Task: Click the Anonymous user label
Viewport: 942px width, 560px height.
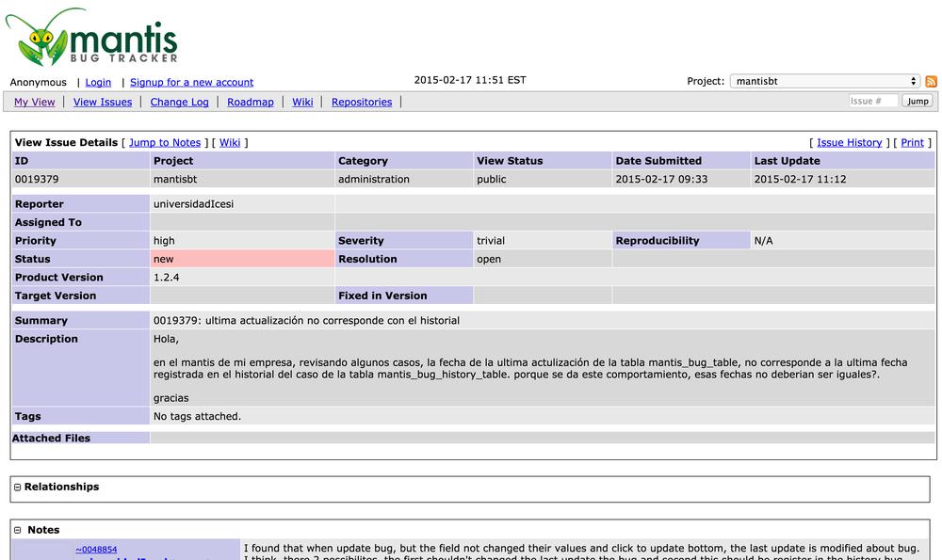Action: [x=38, y=82]
